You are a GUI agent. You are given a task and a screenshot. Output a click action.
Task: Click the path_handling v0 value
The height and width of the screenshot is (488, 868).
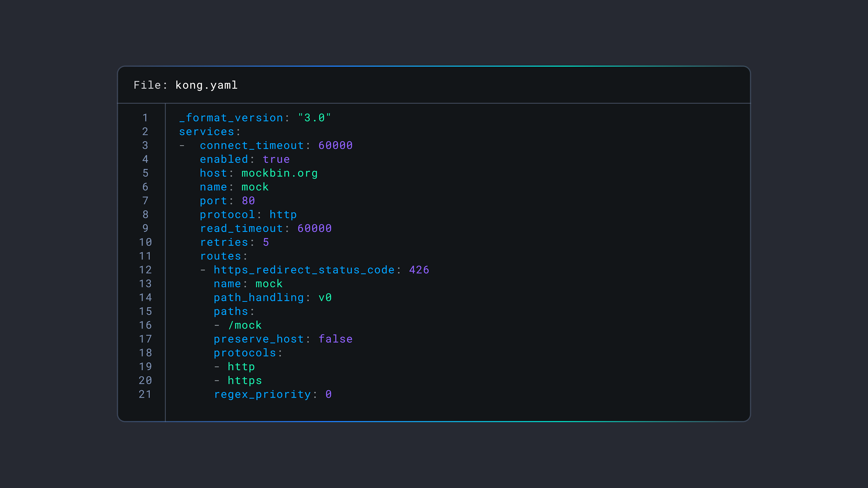[x=325, y=298]
